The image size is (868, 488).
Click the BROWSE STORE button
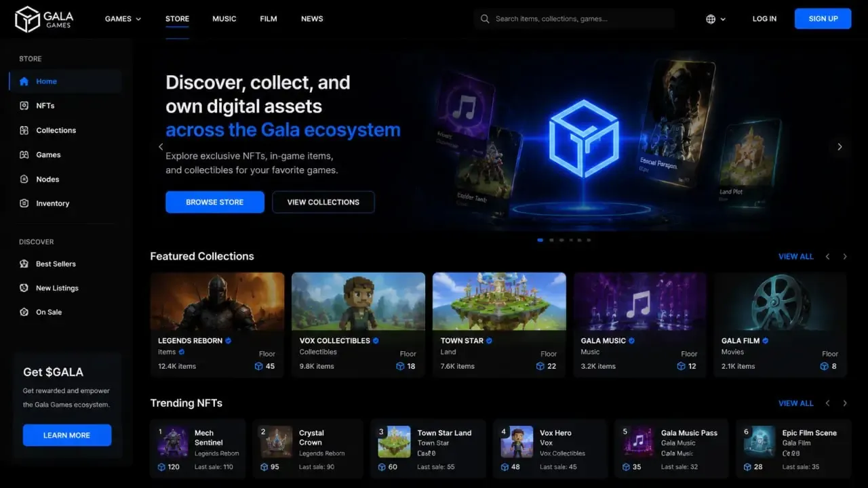click(215, 202)
